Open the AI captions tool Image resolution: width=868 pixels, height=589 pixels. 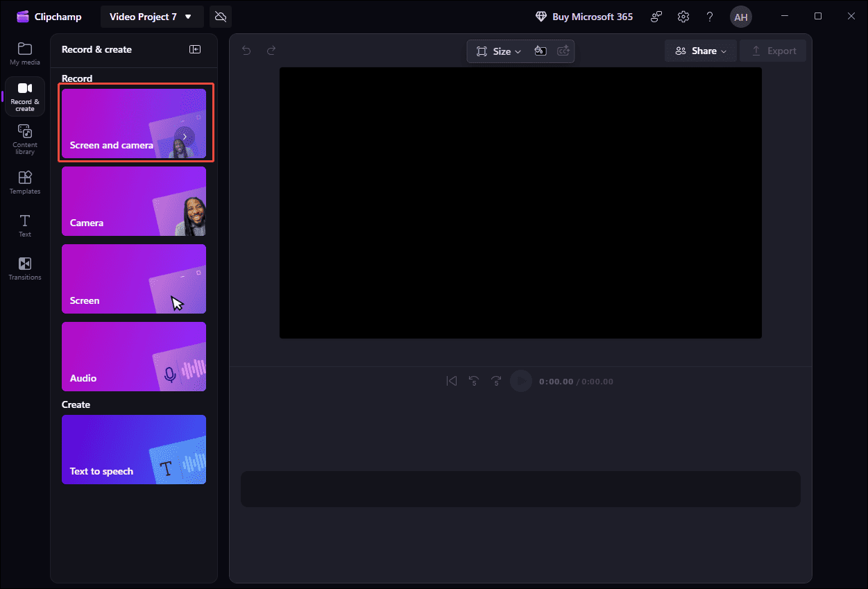pos(563,51)
